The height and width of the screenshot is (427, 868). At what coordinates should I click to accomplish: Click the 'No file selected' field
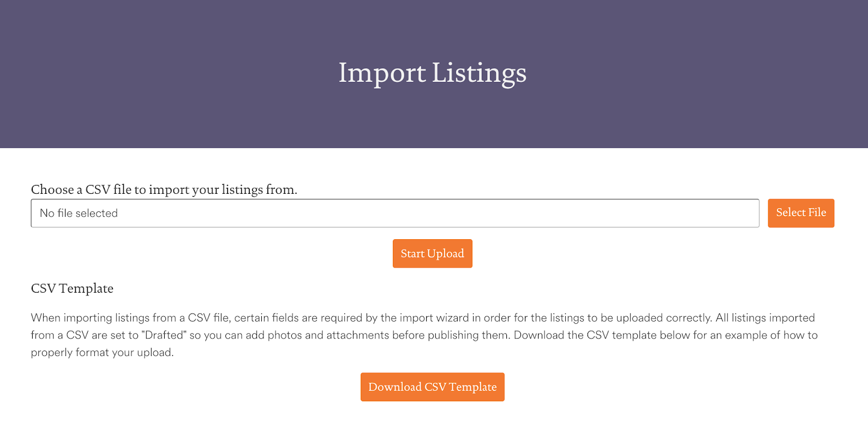394,213
